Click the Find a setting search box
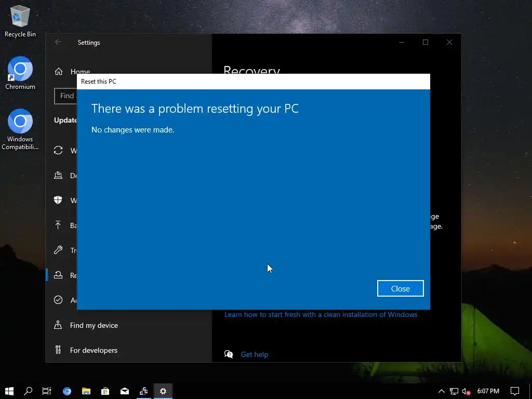This screenshot has width=532, height=399. tap(65, 96)
